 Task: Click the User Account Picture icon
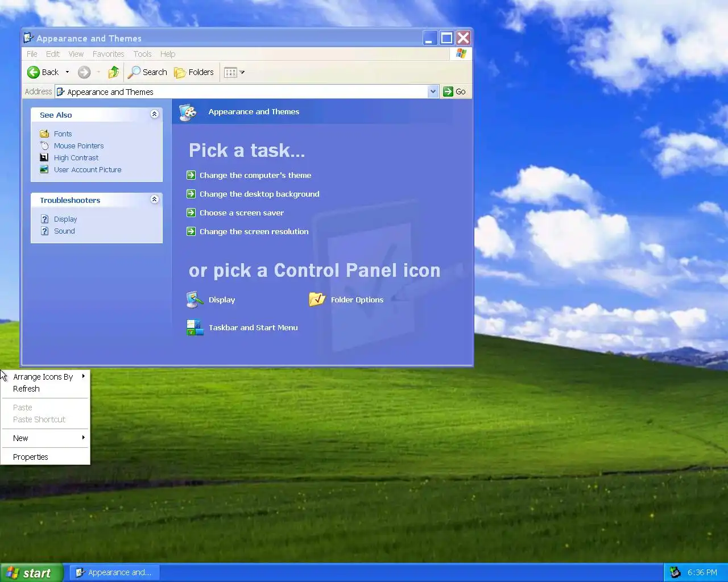point(44,169)
